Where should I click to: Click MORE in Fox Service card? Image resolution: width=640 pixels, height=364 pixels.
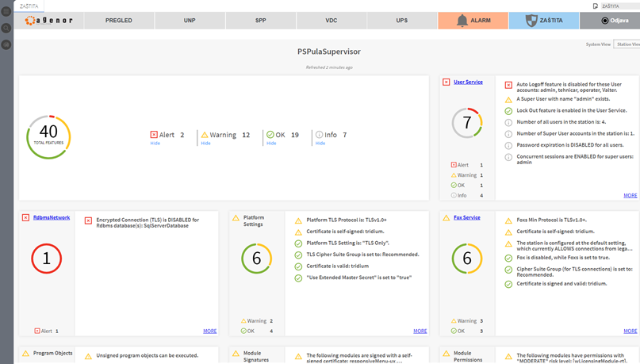(x=630, y=331)
